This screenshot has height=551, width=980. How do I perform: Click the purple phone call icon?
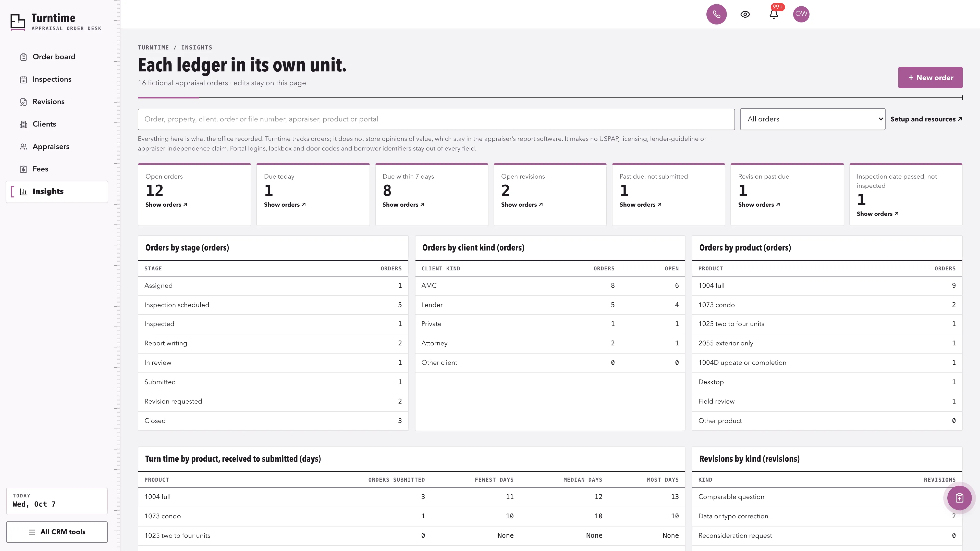tap(716, 14)
